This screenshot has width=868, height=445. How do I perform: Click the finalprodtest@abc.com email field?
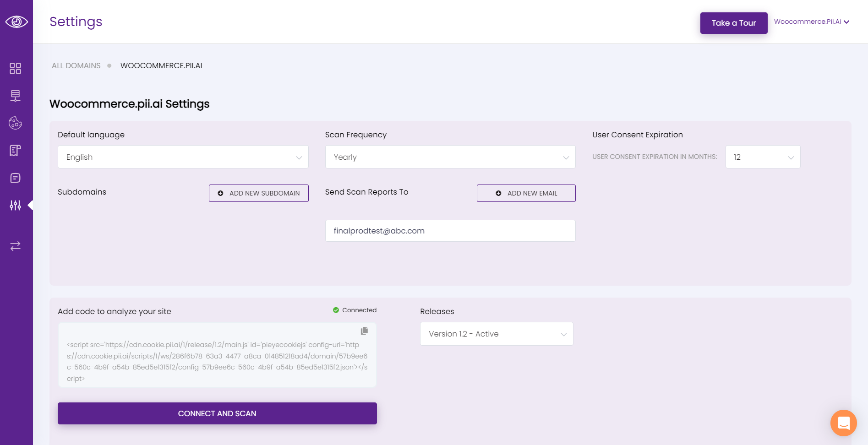pyautogui.click(x=450, y=231)
